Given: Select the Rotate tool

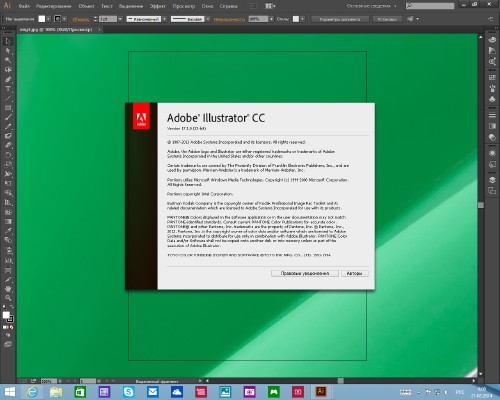Looking at the screenshot, I should 8,155.
